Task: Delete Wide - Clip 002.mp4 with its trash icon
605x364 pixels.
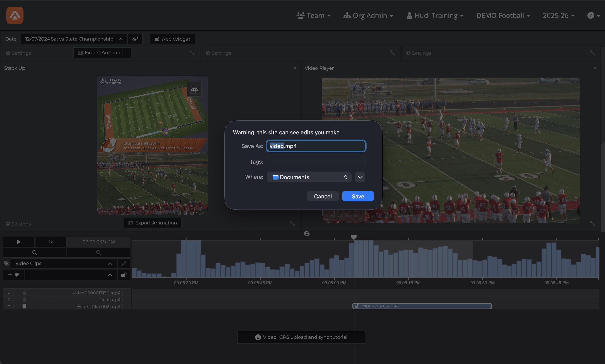Action: tap(24, 306)
